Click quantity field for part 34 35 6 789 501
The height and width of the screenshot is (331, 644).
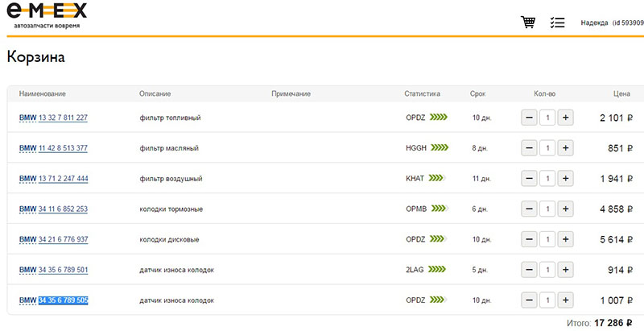click(547, 270)
